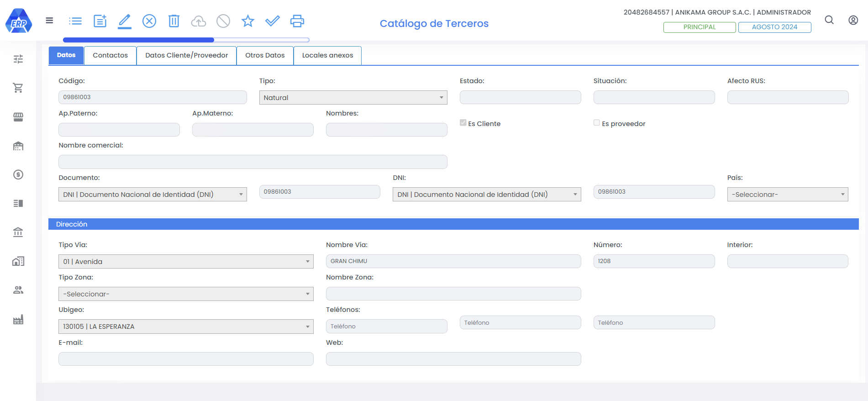Click the Interior input field
This screenshot has width=868, height=401.
click(x=788, y=261)
